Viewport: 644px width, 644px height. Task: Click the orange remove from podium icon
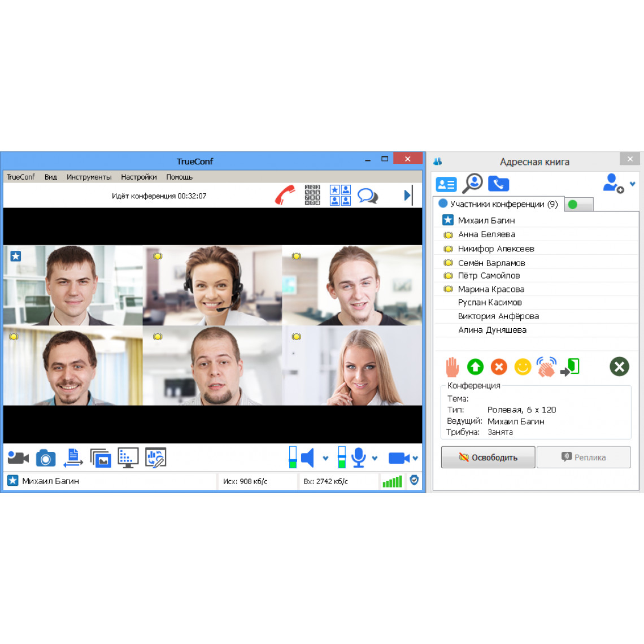pyautogui.click(x=499, y=367)
